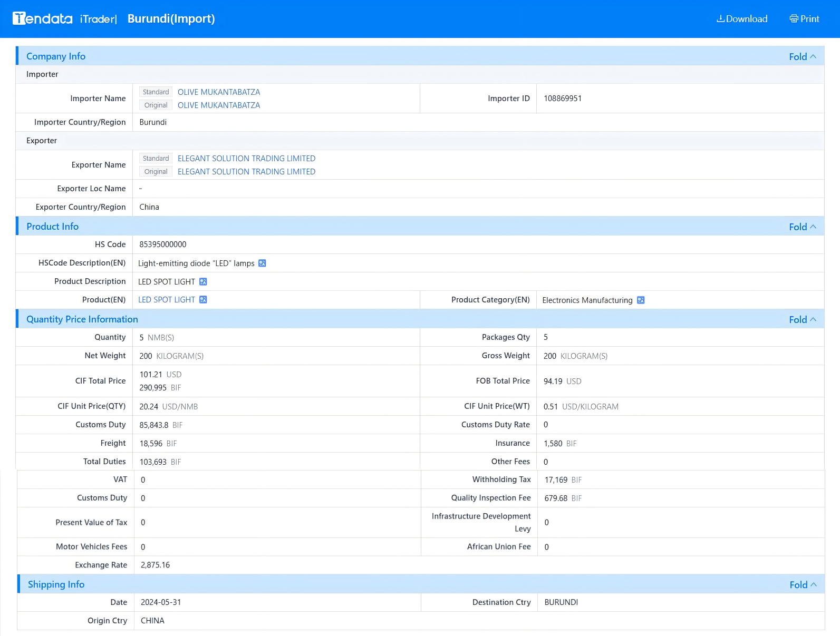Fold the Company Info section

(x=803, y=56)
